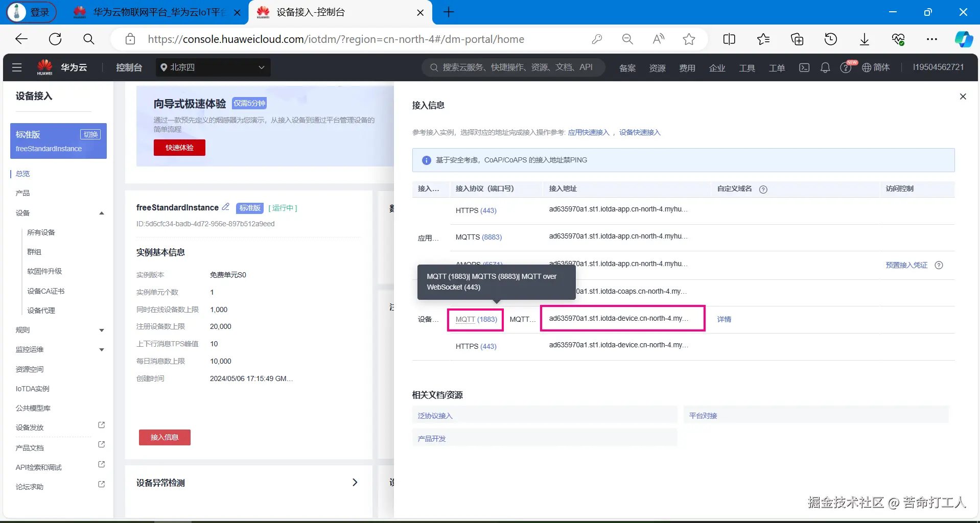The width and height of the screenshot is (980, 523).
Task: Zoom out with the magnifier icon
Action: [x=627, y=39]
